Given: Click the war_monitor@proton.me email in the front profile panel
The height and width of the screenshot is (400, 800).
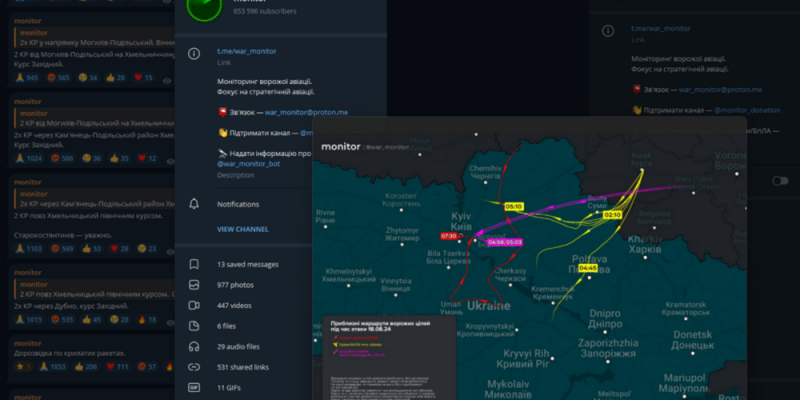Looking at the screenshot, I should [306, 112].
